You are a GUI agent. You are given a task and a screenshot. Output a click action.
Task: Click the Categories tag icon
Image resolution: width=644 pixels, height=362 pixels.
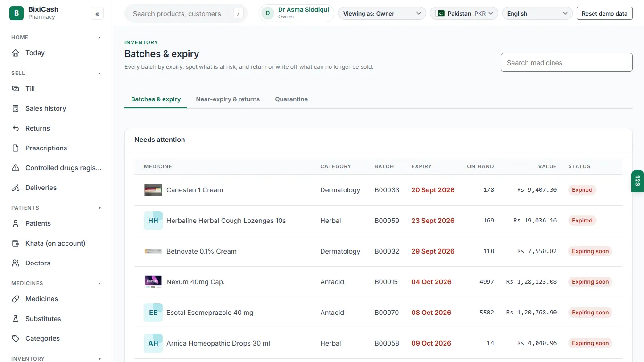(16, 338)
